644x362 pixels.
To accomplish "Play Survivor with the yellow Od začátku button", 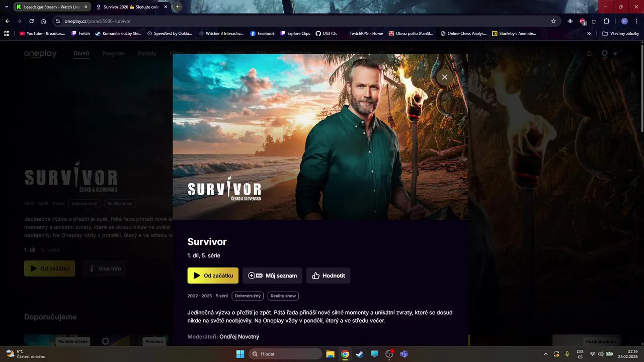I will [213, 276].
